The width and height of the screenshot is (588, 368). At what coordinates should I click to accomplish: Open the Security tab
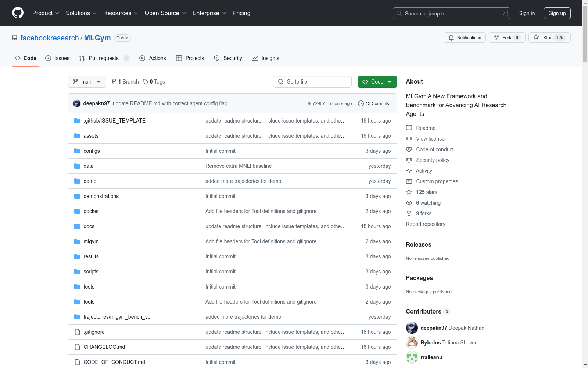tap(228, 58)
